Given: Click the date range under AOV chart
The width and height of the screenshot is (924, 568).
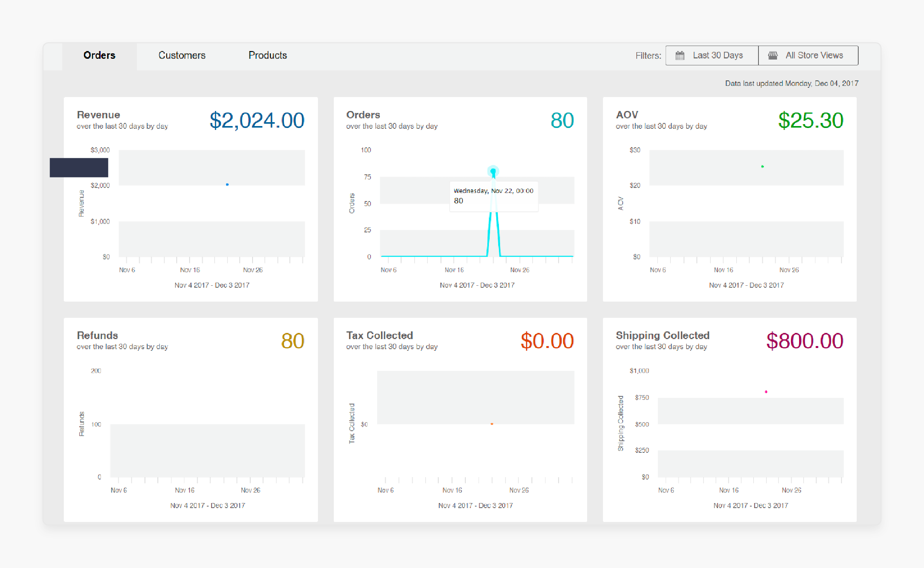Looking at the screenshot, I should coord(746,285).
